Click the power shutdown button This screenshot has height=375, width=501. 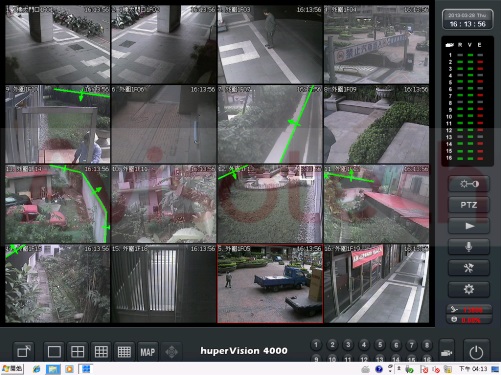pos(476,352)
